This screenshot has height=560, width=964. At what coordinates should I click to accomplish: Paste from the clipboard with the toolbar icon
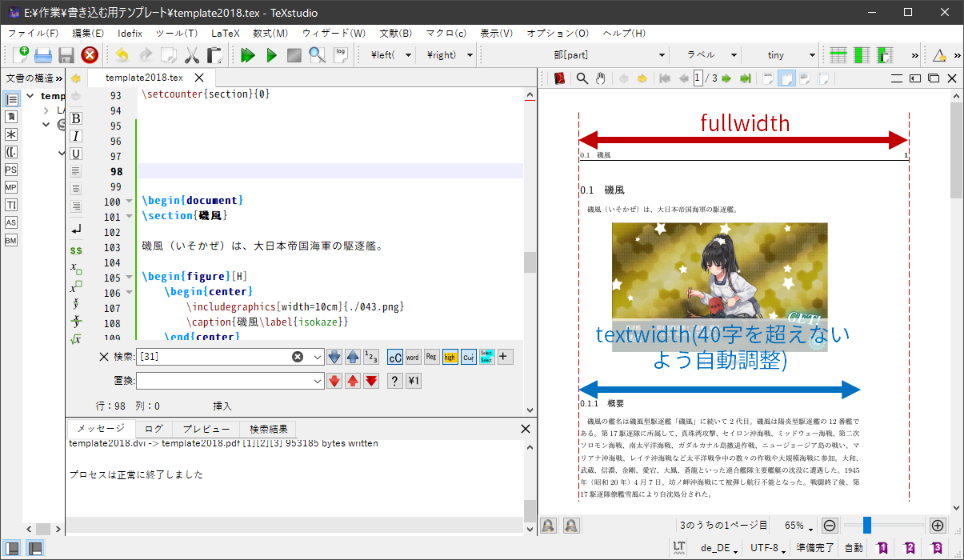click(x=214, y=55)
